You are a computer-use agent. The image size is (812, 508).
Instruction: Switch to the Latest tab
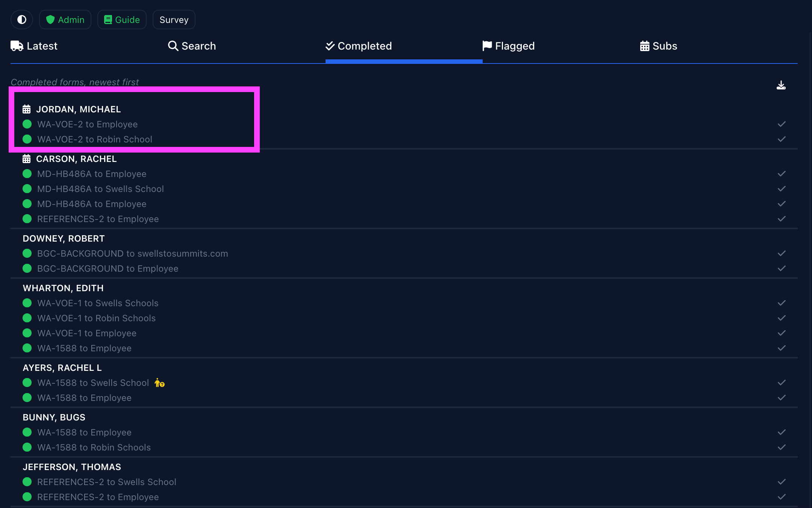[x=34, y=46]
